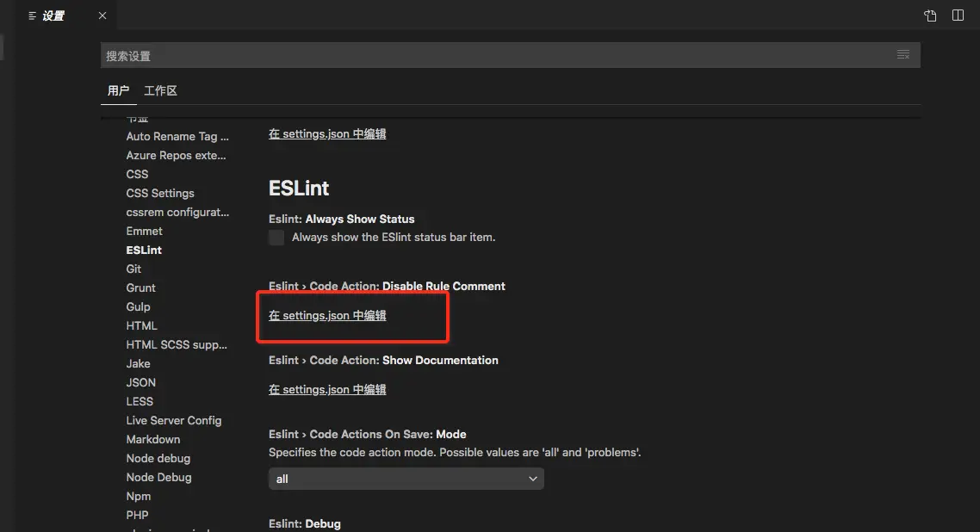This screenshot has height=532, width=980.
Task: Click Disable Rule Comment setting title
Action: click(x=387, y=286)
